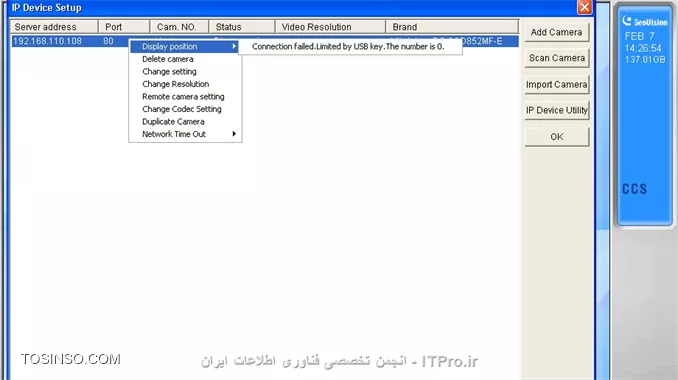Launch IP Device Utility
Viewport: 678px width, 380px height.
tap(556, 110)
